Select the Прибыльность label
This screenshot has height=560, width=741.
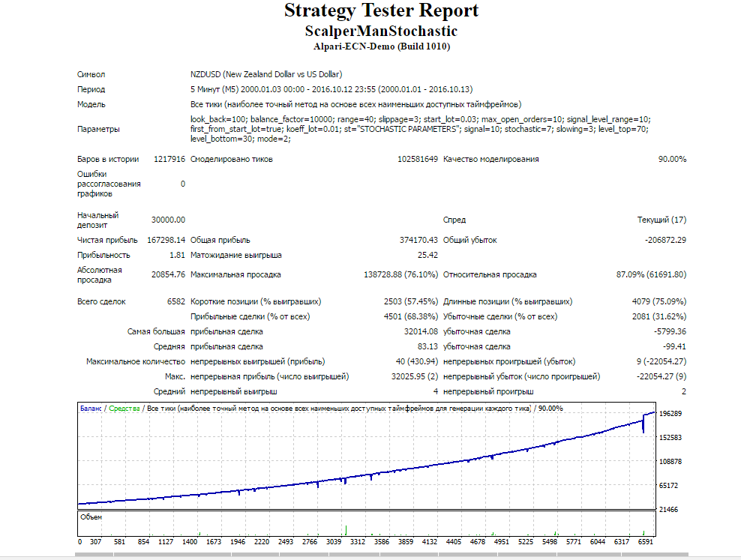(x=103, y=255)
